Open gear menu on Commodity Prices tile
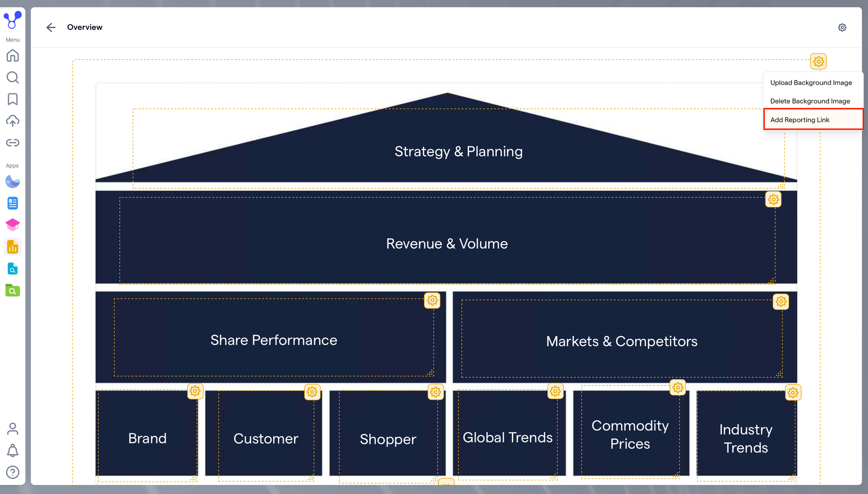The height and width of the screenshot is (494, 868). 678,387
